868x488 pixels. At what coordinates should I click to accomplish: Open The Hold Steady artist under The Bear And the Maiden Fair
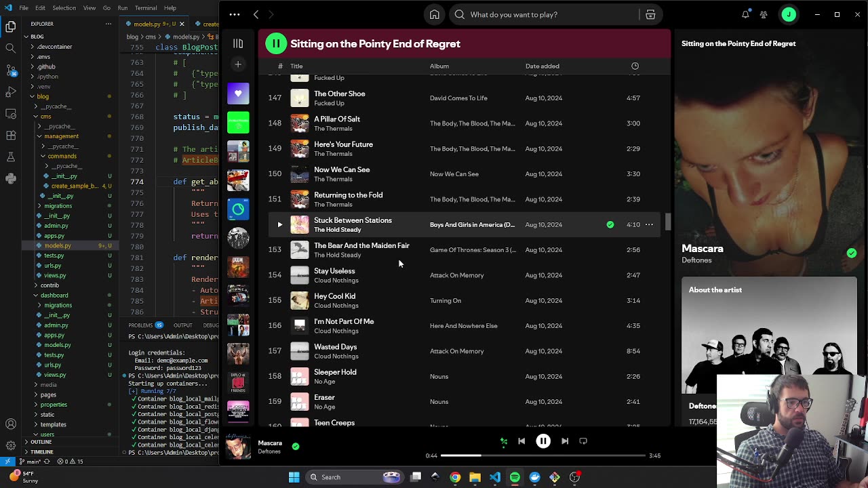[337, 255]
